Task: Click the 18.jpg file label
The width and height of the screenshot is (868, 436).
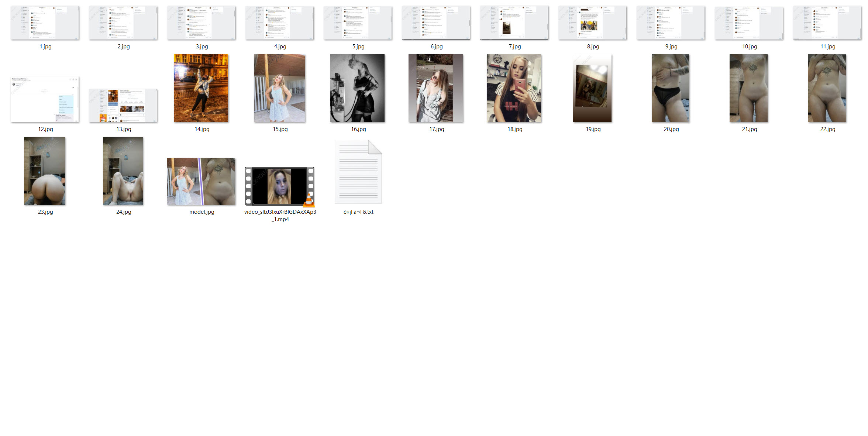Action: click(x=515, y=129)
